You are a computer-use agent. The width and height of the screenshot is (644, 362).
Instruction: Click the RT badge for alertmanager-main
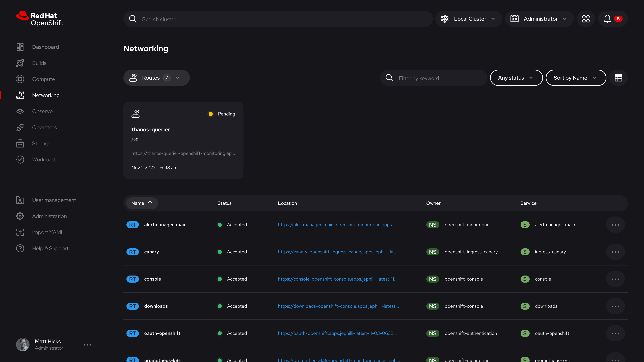coord(132,225)
